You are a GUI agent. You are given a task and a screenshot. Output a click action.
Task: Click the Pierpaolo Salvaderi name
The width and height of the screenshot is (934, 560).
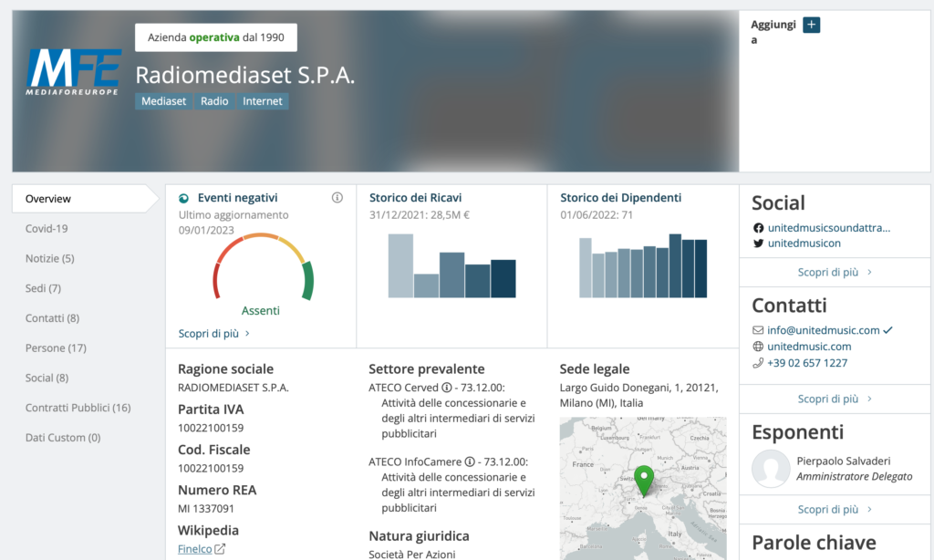pos(844,461)
